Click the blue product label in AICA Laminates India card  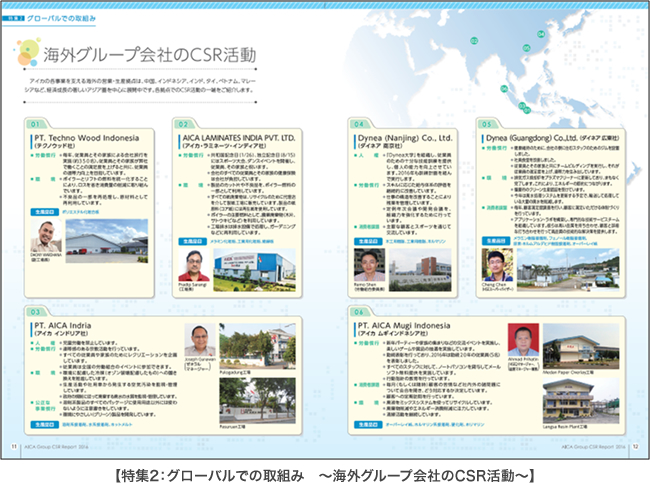pyautogui.click(x=193, y=241)
